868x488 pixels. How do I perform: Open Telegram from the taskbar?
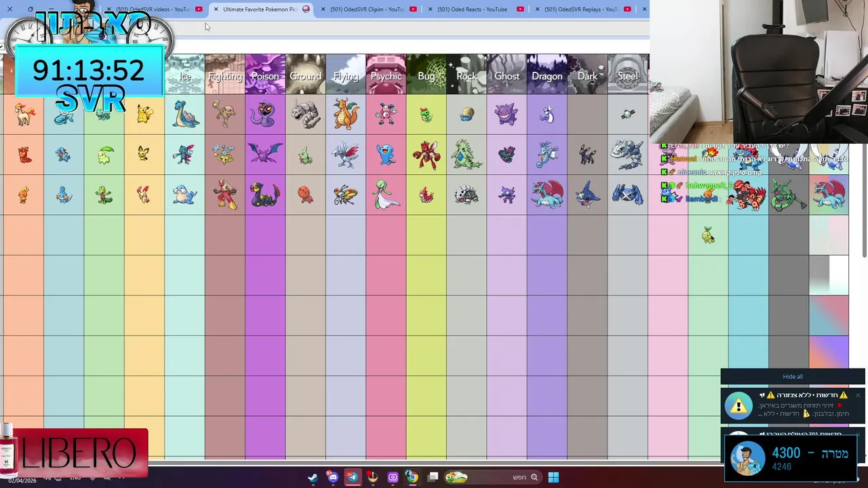[353, 477]
